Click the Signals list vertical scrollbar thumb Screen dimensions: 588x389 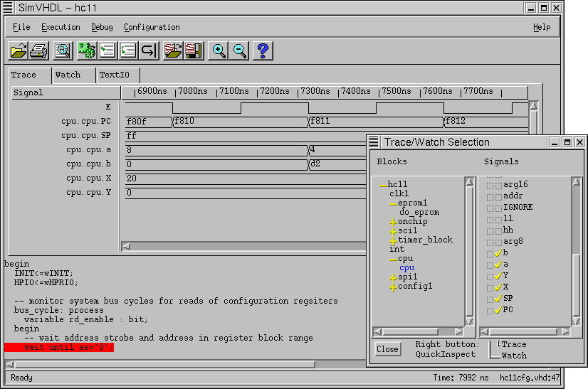(577, 284)
